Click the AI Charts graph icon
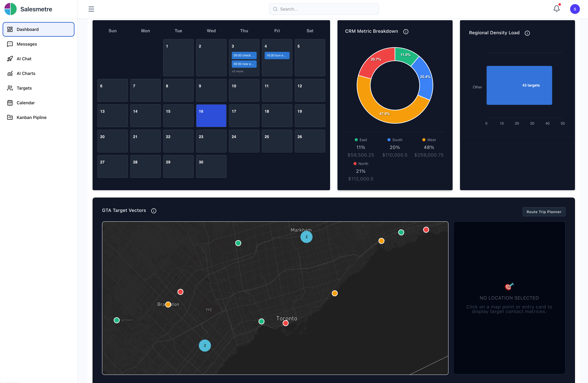Image resolution: width=588 pixels, height=383 pixels. tap(10, 74)
